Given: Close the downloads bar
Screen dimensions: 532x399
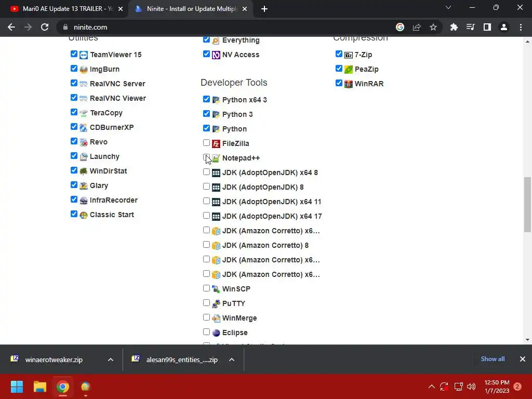Looking at the screenshot, I should point(523,359).
